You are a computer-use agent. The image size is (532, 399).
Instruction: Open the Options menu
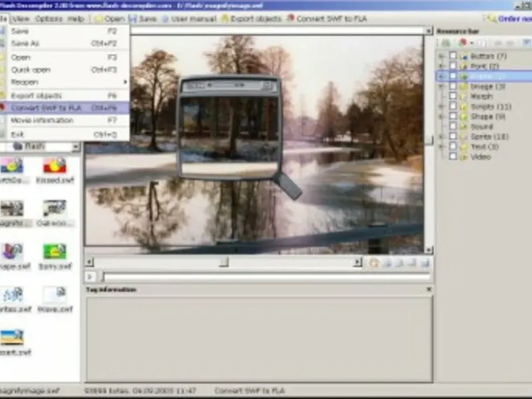[49, 19]
